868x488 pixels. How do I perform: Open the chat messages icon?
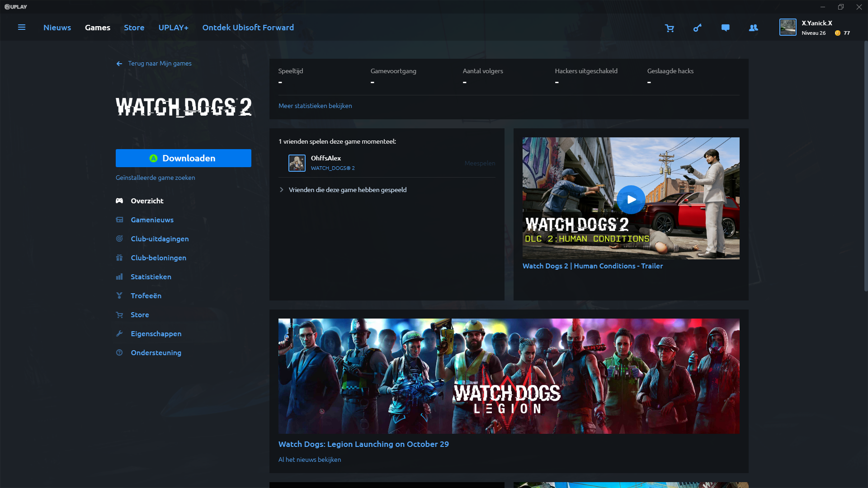726,28
